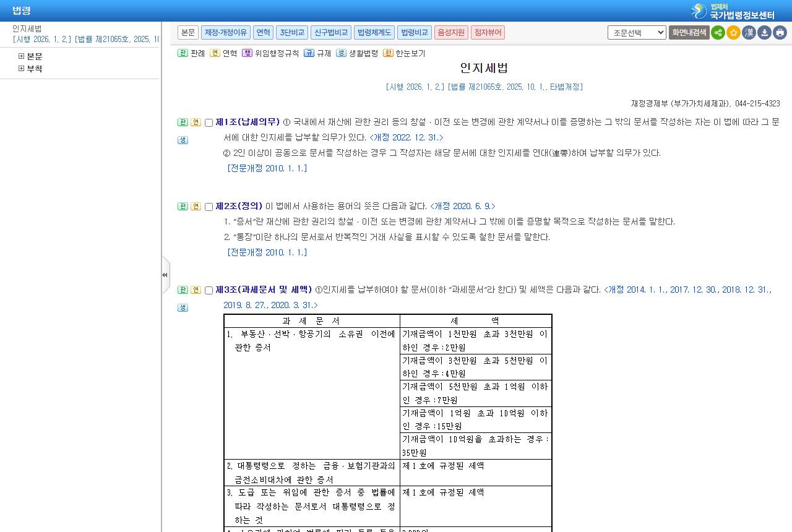
Task: Open the 법령체계도 tab
Action: coord(374,32)
